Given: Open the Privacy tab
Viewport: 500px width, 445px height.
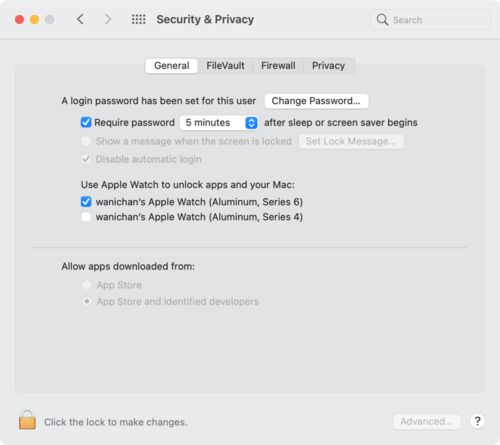Looking at the screenshot, I should coord(328,66).
